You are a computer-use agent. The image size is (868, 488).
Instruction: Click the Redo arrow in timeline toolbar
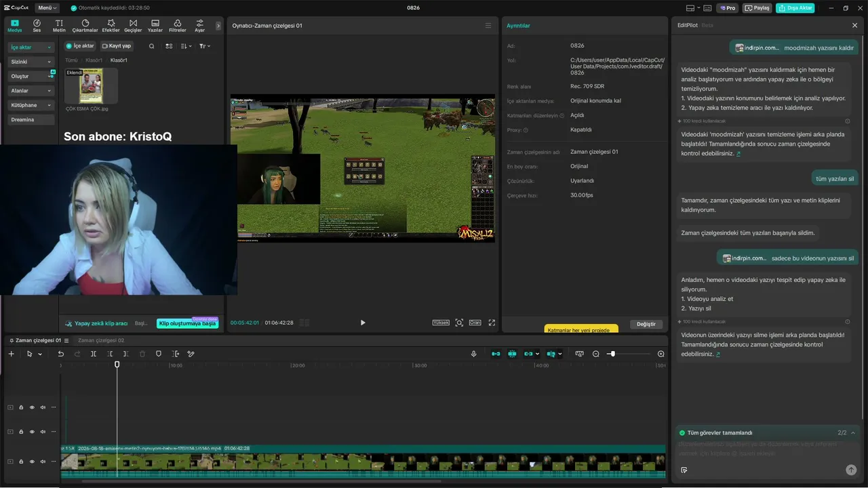pos(77,354)
